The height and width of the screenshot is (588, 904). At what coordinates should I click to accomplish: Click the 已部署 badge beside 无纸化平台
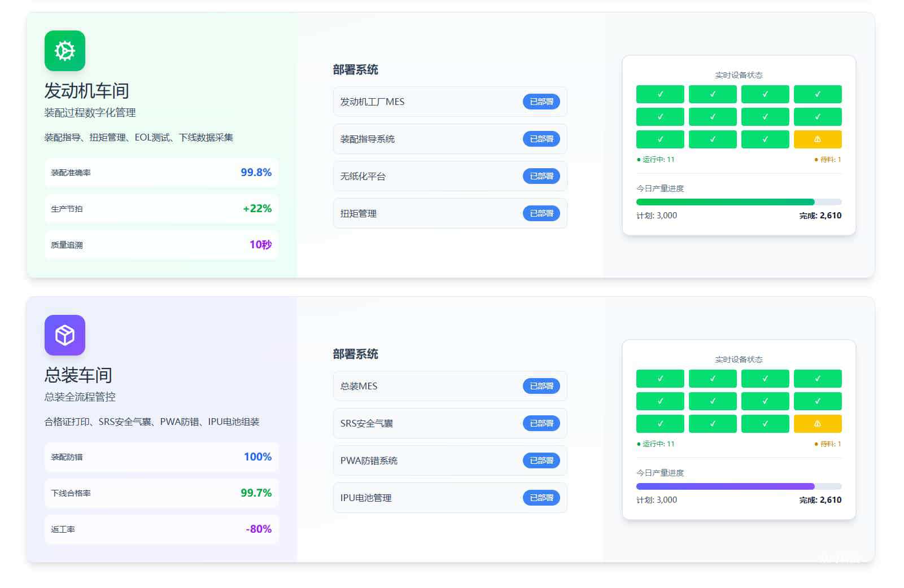coord(541,176)
